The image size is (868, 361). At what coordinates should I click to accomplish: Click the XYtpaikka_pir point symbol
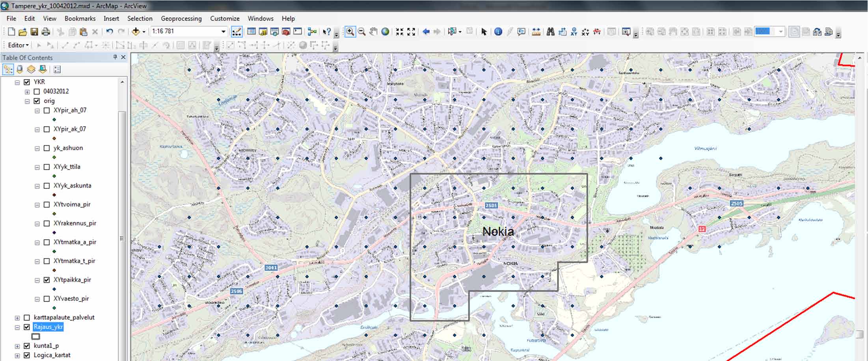[54, 289]
